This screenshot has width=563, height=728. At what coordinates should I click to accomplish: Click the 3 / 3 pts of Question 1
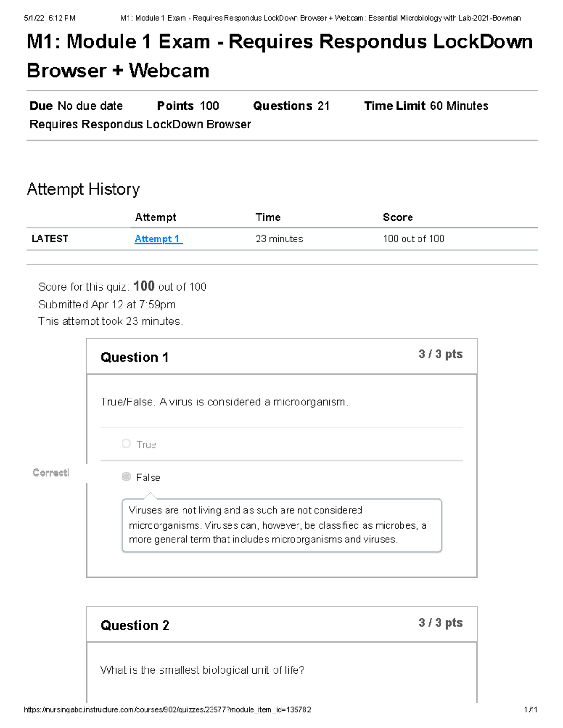(x=440, y=354)
